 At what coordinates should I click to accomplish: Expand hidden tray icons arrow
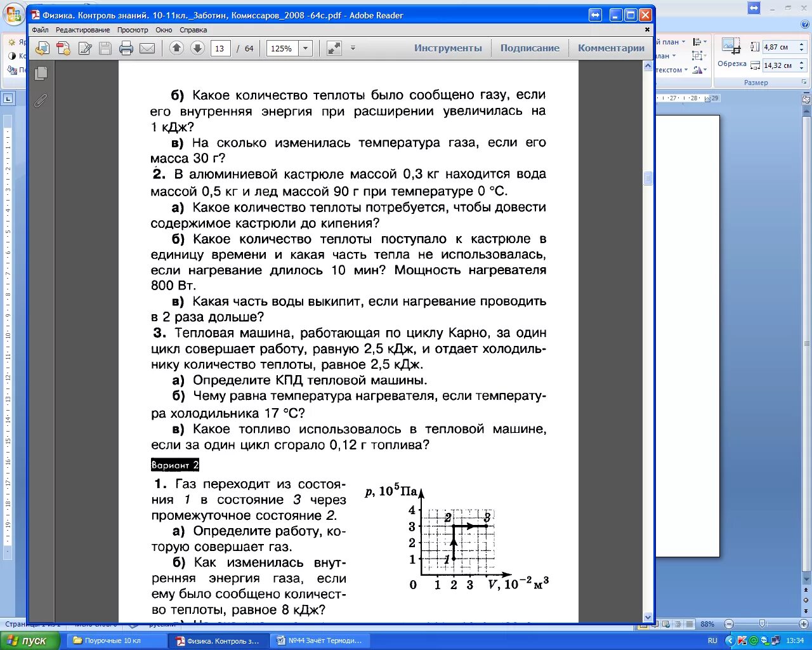pyautogui.click(x=731, y=641)
